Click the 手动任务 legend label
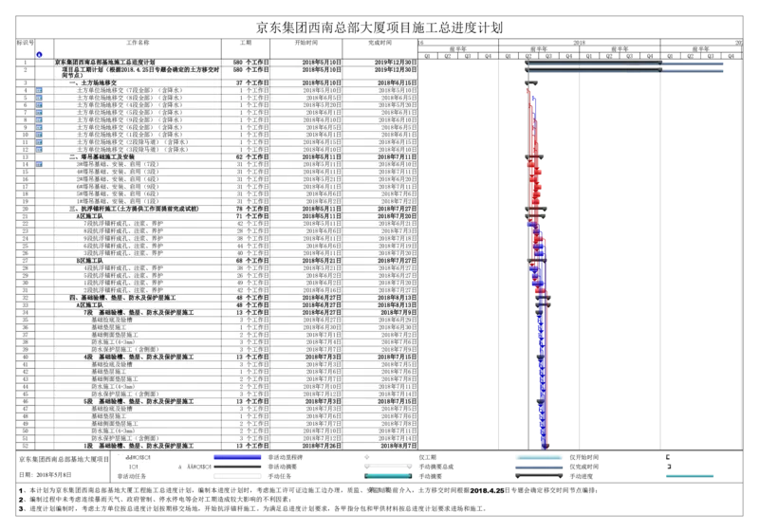This screenshot has height=532, width=759. pyautogui.click(x=283, y=476)
